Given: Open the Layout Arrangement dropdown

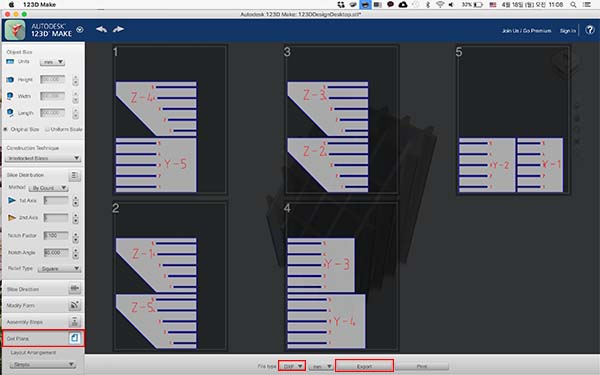Looking at the screenshot, I should tap(42, 364).
